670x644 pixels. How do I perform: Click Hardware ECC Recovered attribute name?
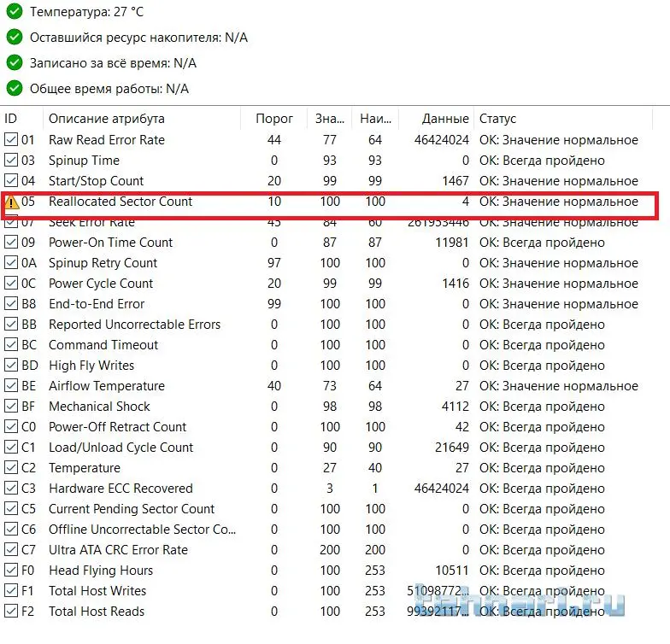(121, 489)
